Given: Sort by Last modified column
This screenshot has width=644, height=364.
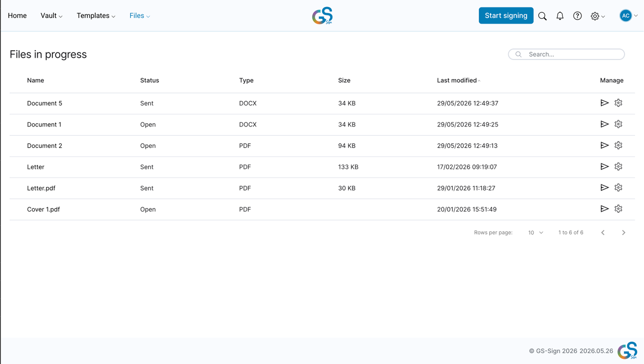Looking at the screenshot, I should tap(459, 80).
